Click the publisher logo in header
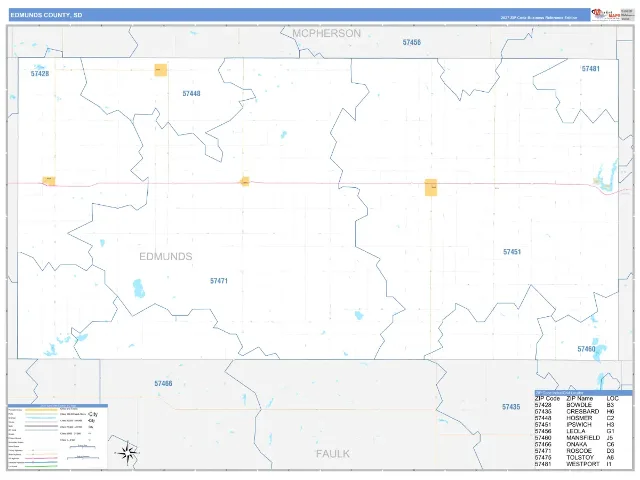The width and height of the screenshot is (640, 480). (x=606, y=15)
